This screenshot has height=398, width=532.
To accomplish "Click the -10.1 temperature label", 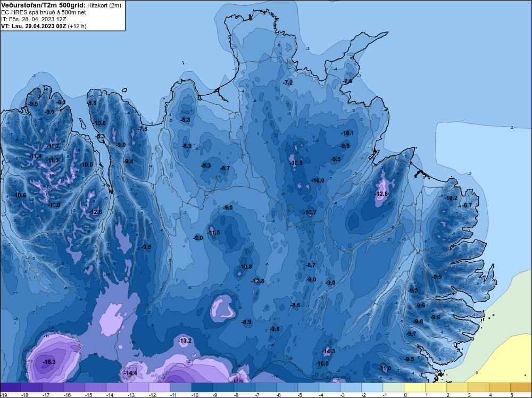I will [347, 134].
